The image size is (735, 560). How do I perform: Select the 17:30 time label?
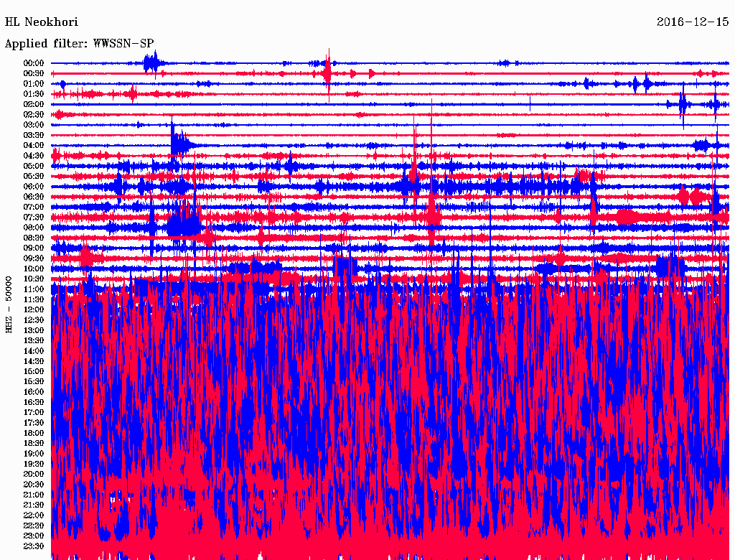click(x=34, y=423)
